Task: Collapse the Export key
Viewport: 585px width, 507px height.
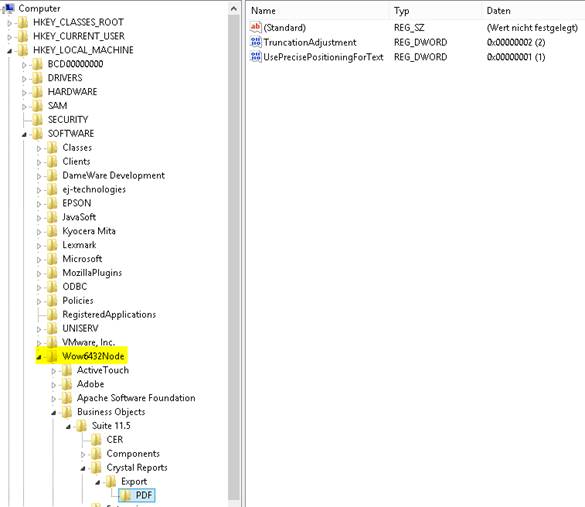Action: (98, 482)
